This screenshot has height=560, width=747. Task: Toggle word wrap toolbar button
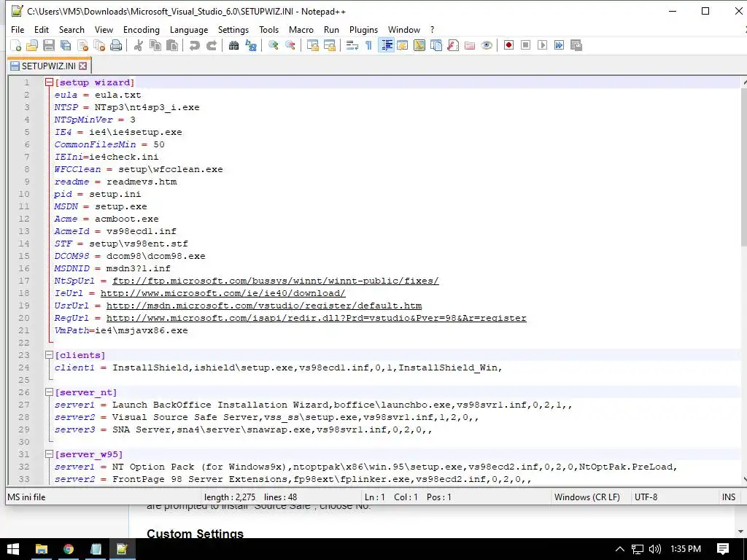(352, 45)
